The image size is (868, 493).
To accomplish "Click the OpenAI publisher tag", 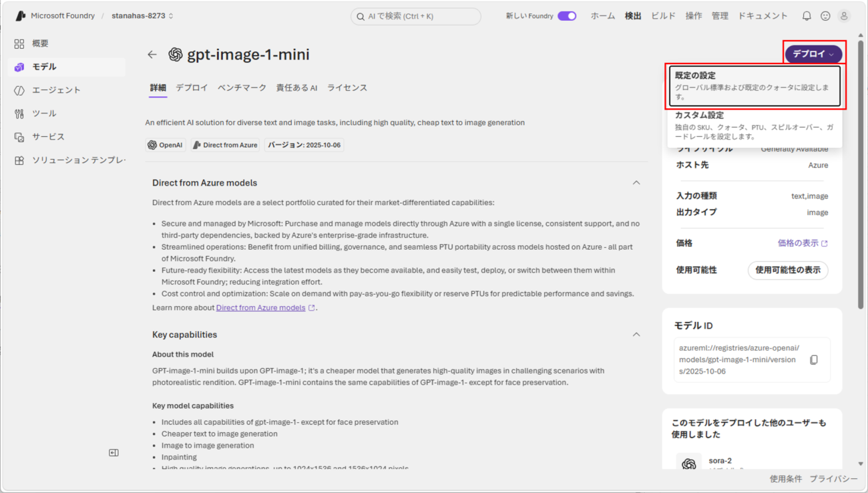I will click(x=165, y=145).
